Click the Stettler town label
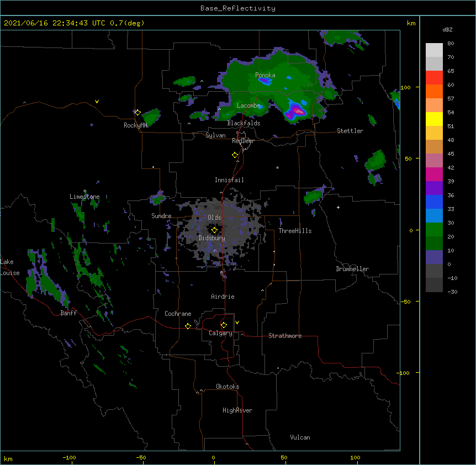476x465 pixels. coord(350,131)
